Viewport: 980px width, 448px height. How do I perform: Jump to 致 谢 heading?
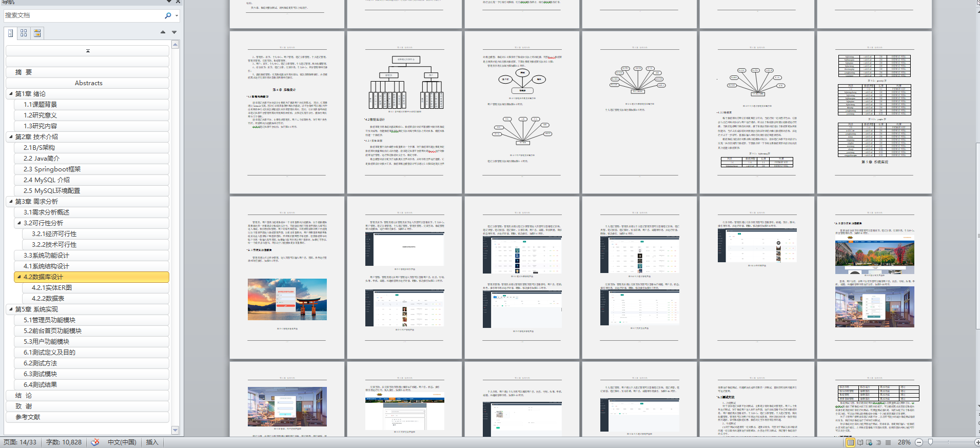pos(87,406)
